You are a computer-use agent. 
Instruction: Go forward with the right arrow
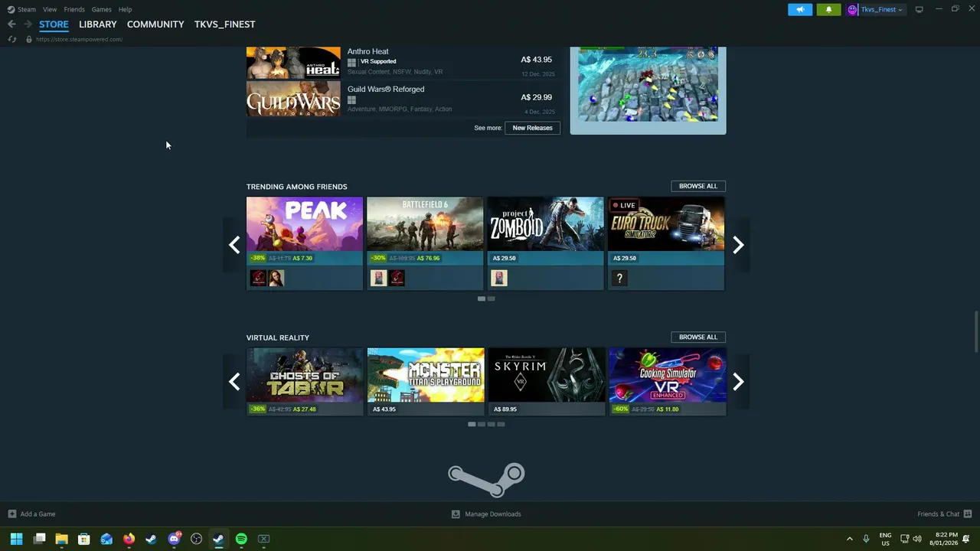tap(28, 24)
